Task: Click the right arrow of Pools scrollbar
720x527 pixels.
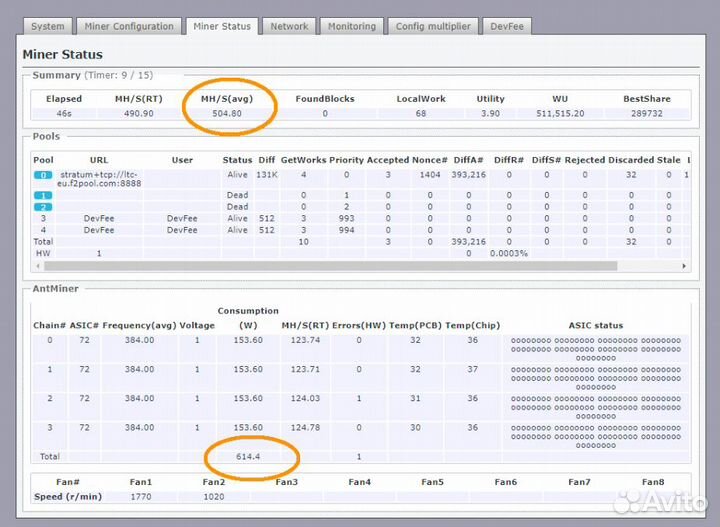Action: 684,266
